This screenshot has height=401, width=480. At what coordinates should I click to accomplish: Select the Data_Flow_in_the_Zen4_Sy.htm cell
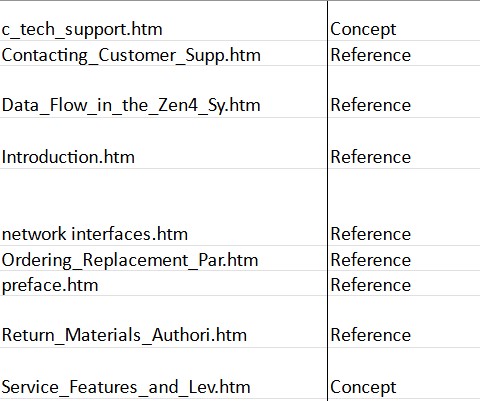pyautogui.click(x=163, y=92)
